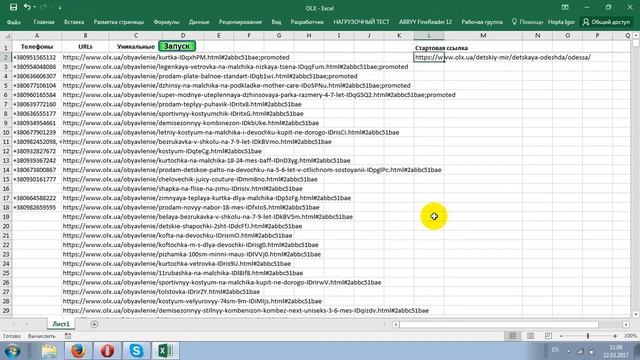
Task: Select row 16 header
Action: pyautogui.click(x=6, y=189)
